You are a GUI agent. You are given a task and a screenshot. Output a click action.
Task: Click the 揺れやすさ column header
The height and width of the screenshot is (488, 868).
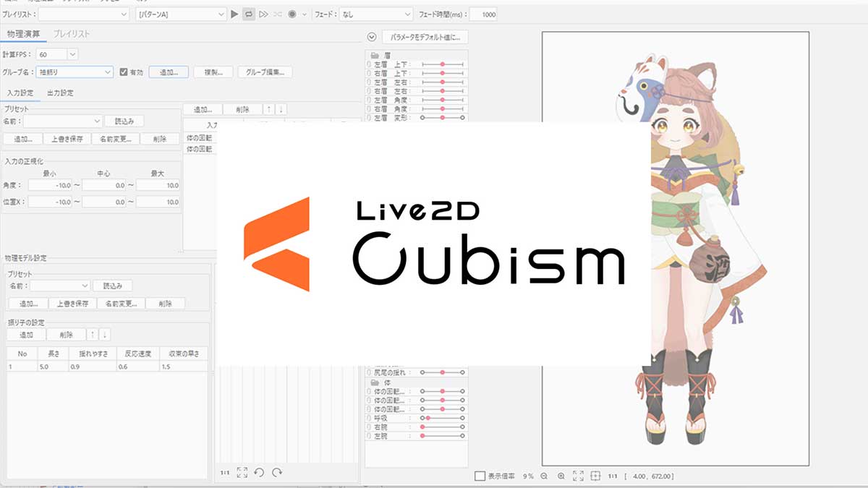pos(94,354)
